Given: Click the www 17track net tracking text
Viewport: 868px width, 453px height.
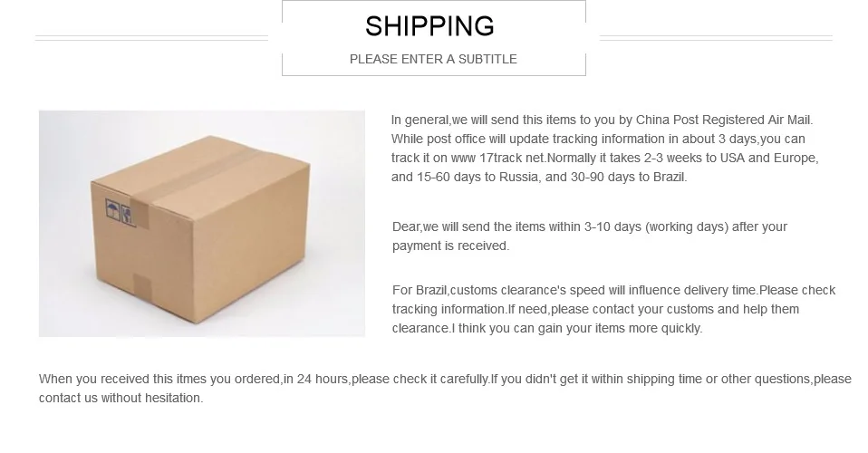Looking at the screenshot, I should pos(497,158).
